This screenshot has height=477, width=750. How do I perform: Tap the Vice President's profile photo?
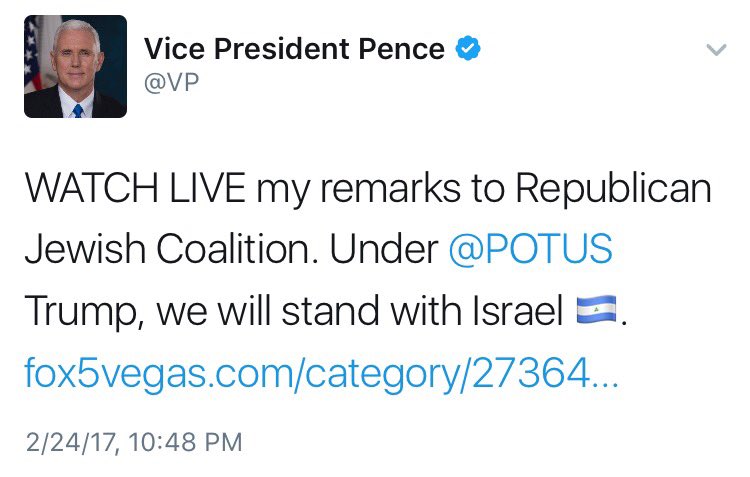[x=76, y=67]
